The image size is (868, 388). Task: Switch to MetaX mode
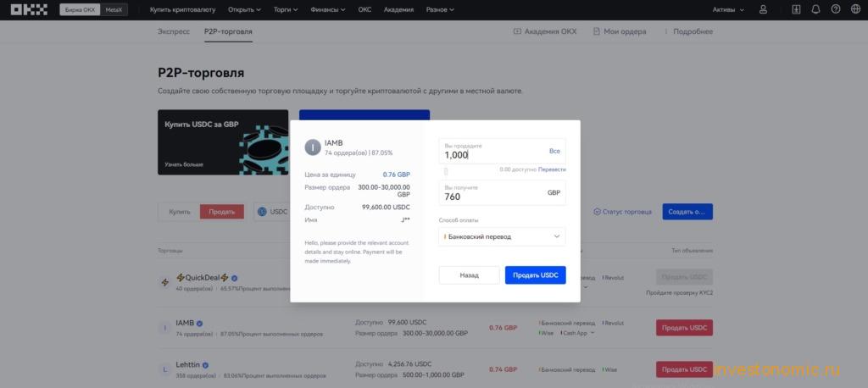(x=114, y=10)
